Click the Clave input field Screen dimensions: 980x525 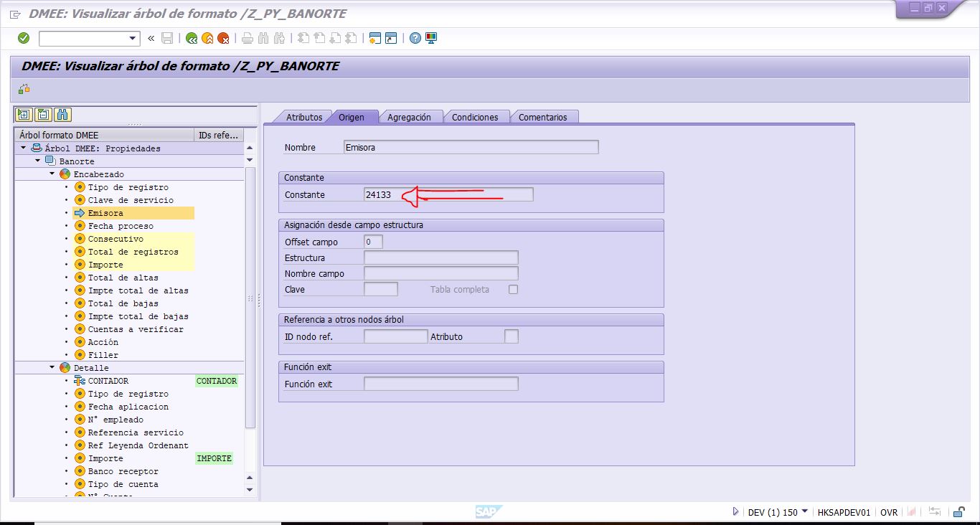click(x=381, y=289)
